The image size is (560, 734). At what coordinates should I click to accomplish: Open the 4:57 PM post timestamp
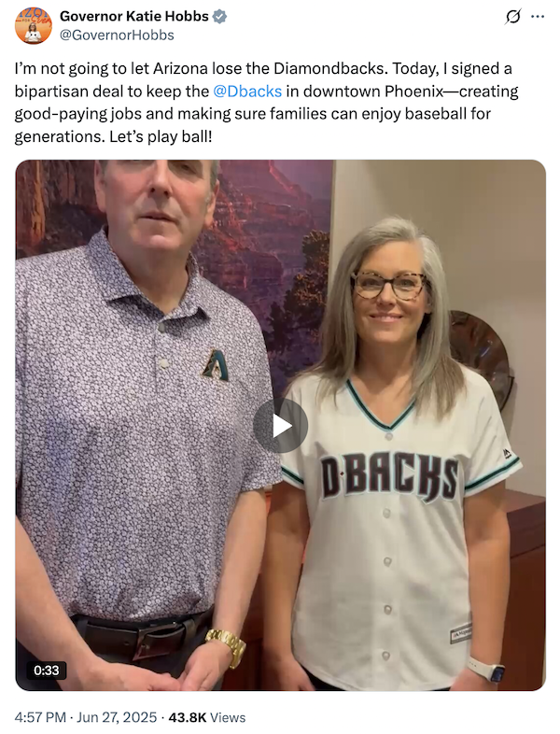[40, 717]
